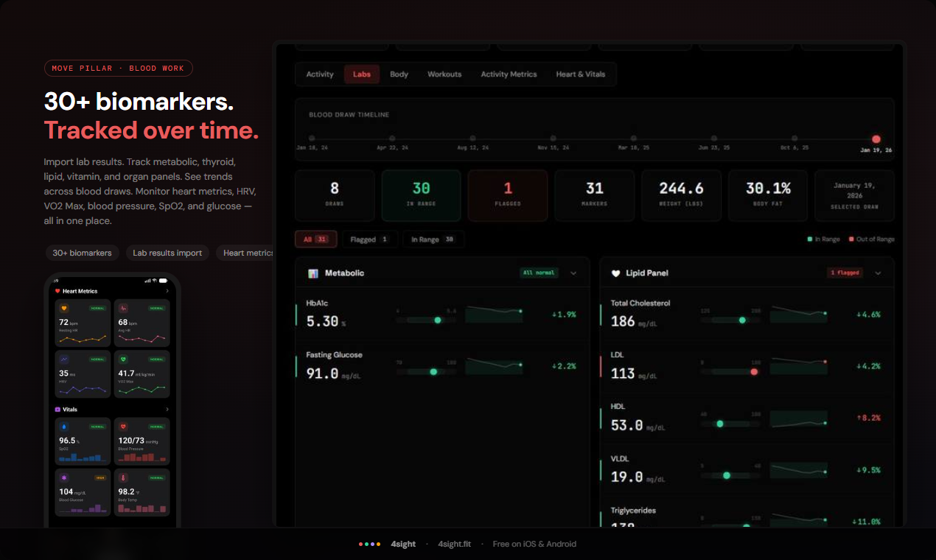
Task: Select the Oct 6, 25 draw marker
Action: 794,139
